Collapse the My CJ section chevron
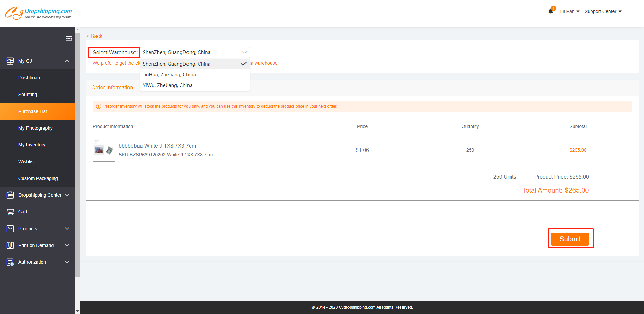Screen dimensions: 644x314 pyautogui.click(x=67, y=61)
